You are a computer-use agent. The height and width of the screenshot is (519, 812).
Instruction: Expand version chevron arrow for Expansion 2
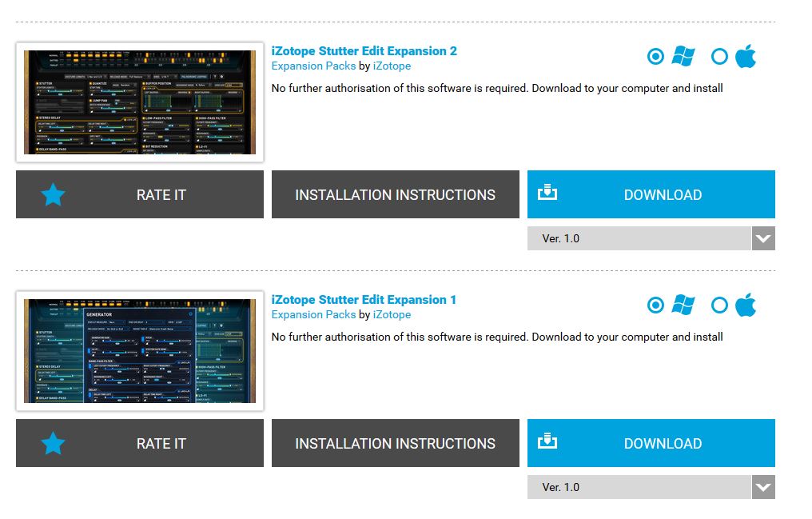763,238
